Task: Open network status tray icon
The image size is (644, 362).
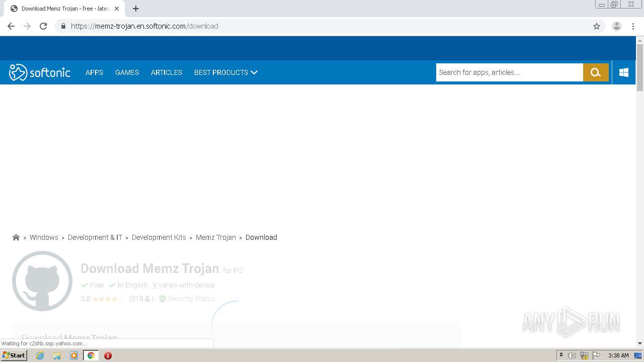Action: tap(584, 355)
